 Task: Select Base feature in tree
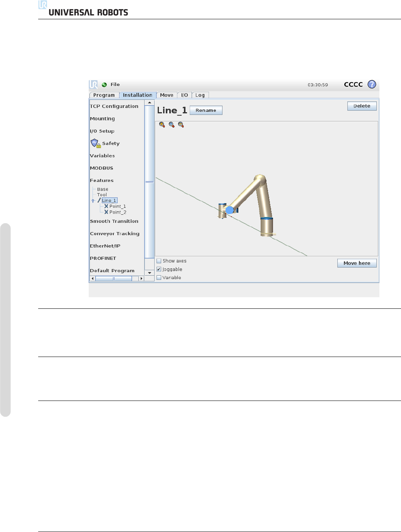pyautogui.click(x=103, y=189)
